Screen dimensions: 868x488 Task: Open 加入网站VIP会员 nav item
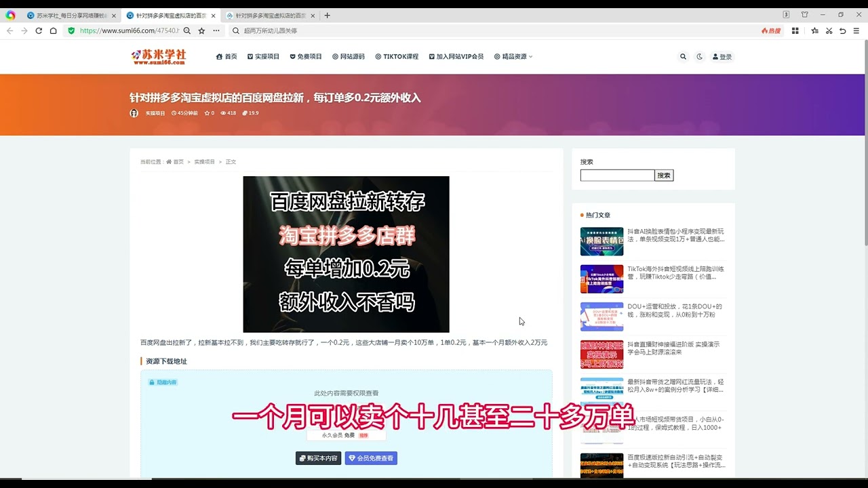click(456, 57)
